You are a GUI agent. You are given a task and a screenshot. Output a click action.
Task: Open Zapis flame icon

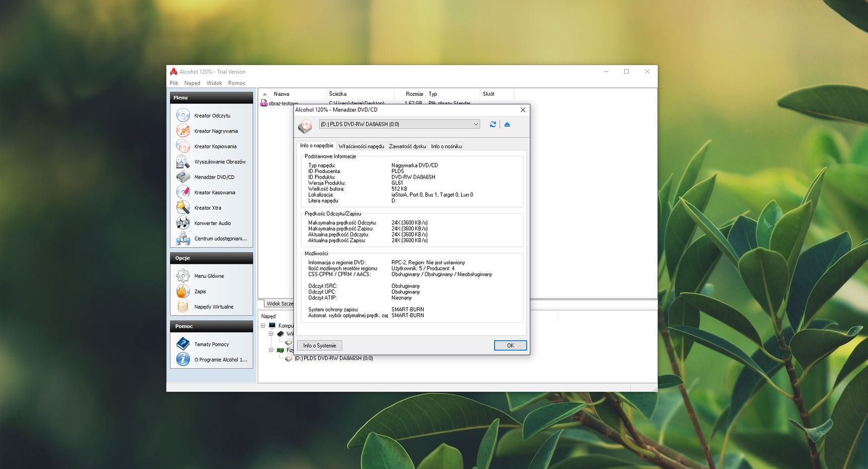(183, 291)
